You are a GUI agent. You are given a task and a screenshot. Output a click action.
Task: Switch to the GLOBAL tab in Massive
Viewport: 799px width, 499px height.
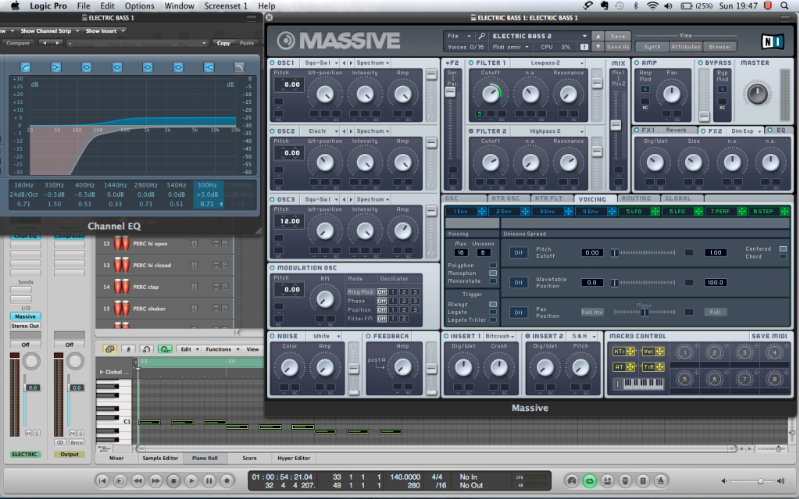(x=678, y=199)
